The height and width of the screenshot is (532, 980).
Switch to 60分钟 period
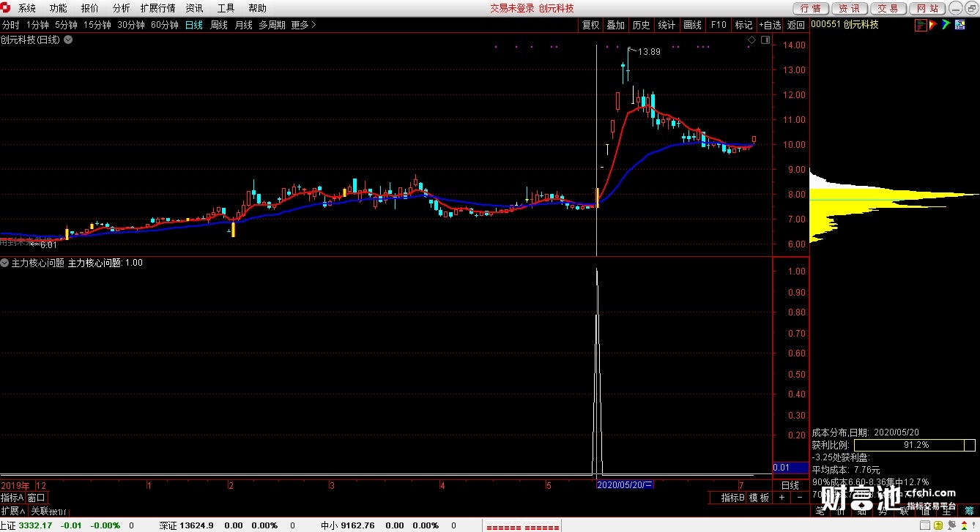coord(165,25)
